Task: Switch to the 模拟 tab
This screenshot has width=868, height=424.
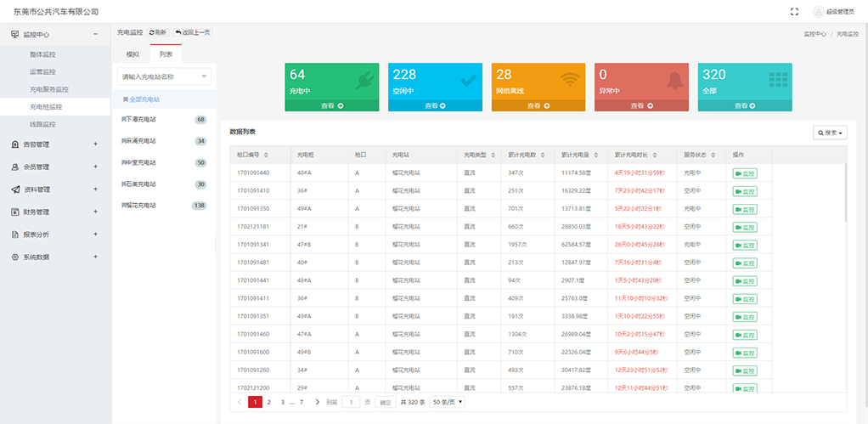Action: pyautogui.click(x=132, y=54)
